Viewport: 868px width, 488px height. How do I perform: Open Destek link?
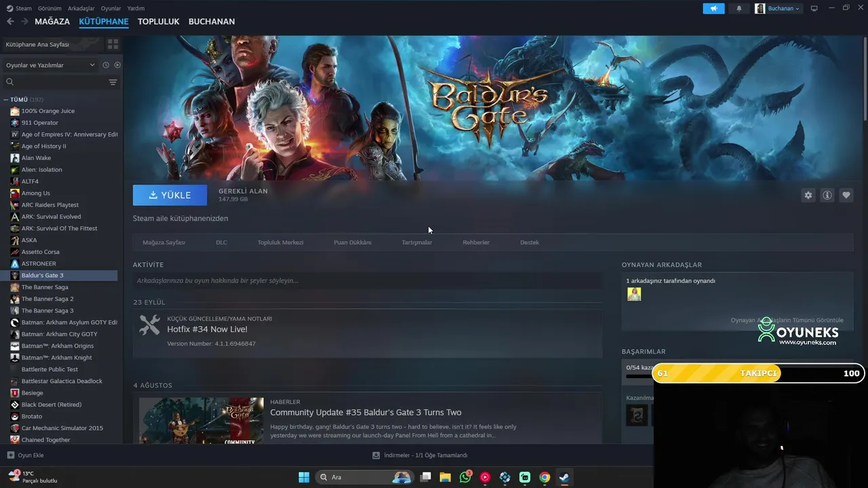(x=530, y=243)
